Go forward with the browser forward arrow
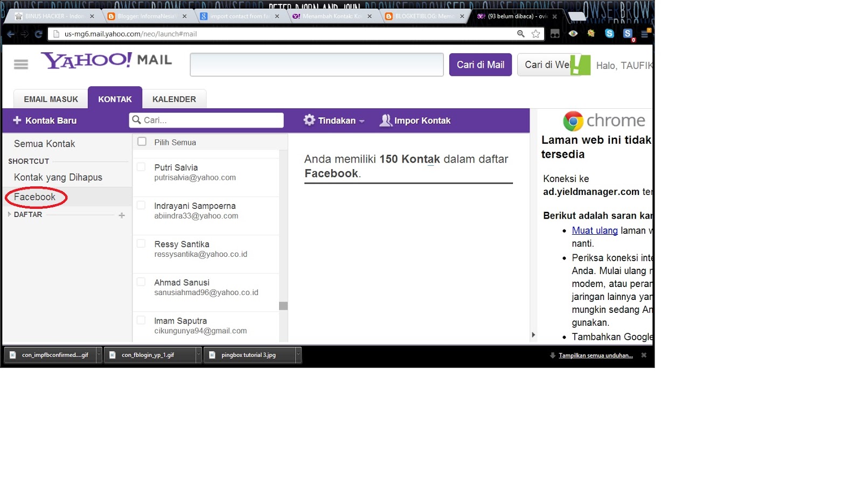Screen dimensions: 862x504 (25, 34)
